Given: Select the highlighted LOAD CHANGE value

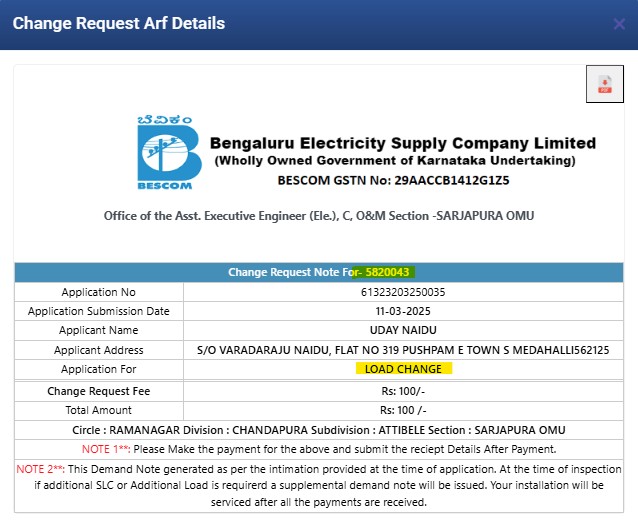Looking at the screenshot, I should (403, 369).
